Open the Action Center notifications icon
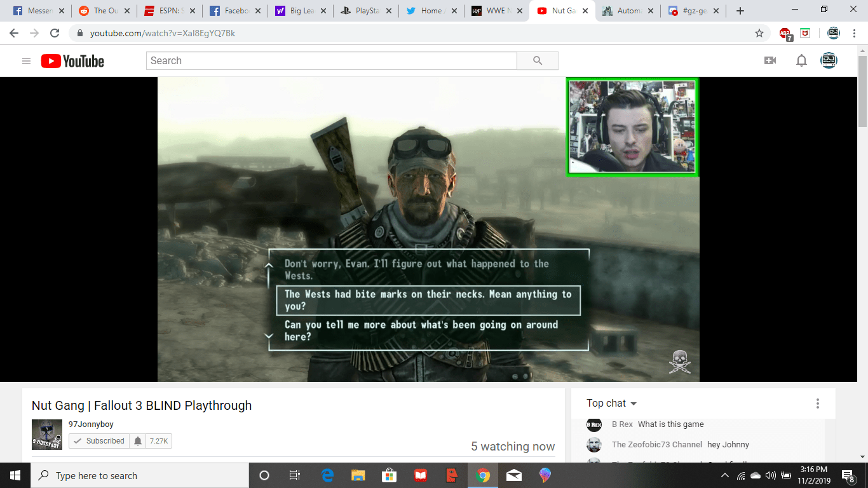The image size is (868, 488). pos(848,475)
